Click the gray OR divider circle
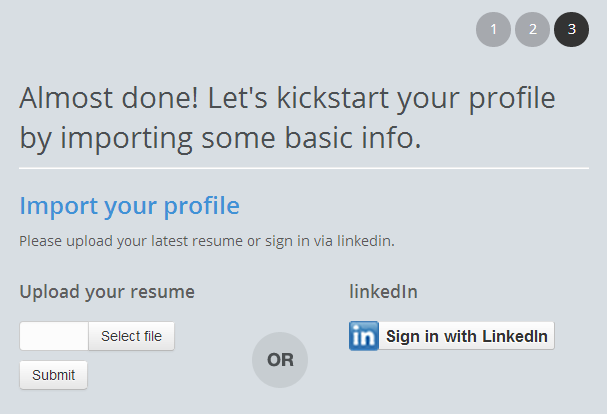The height and width of the screenshot is (414, 607). (x=280, y=360)
